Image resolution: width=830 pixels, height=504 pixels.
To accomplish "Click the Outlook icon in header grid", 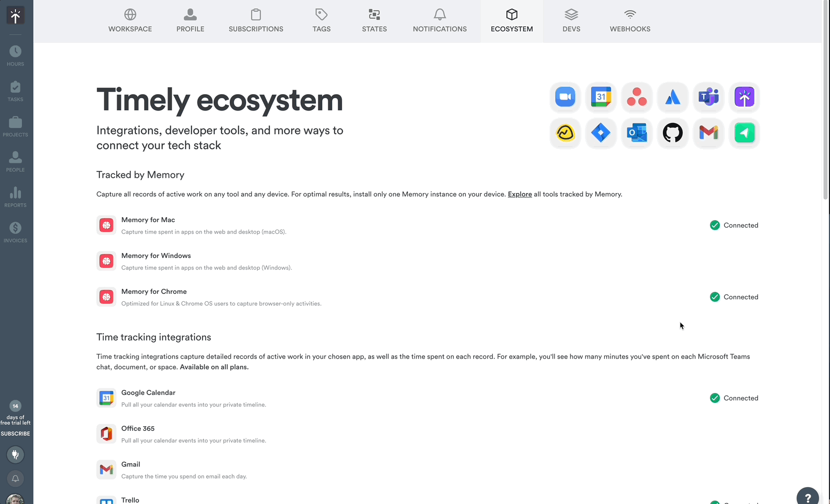I will (x=637, y=133).
